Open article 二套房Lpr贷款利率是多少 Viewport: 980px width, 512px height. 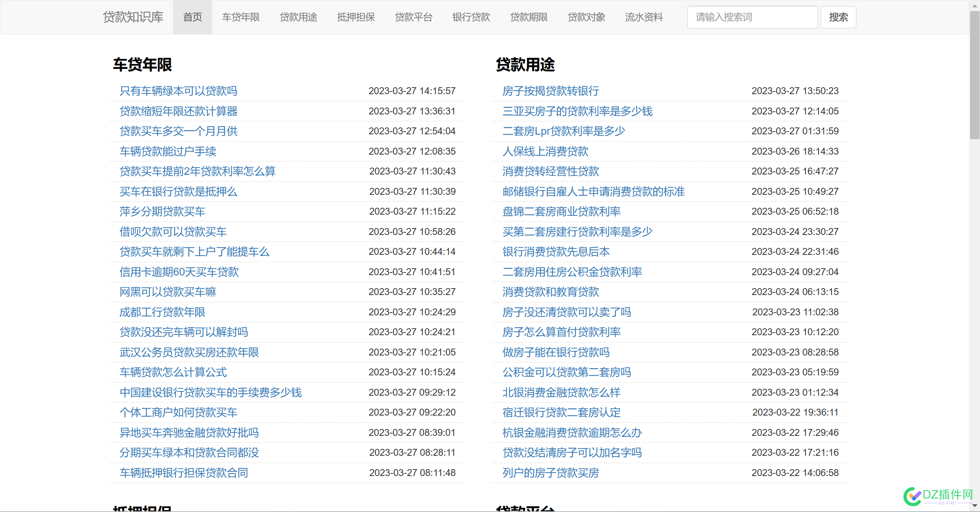563,131
